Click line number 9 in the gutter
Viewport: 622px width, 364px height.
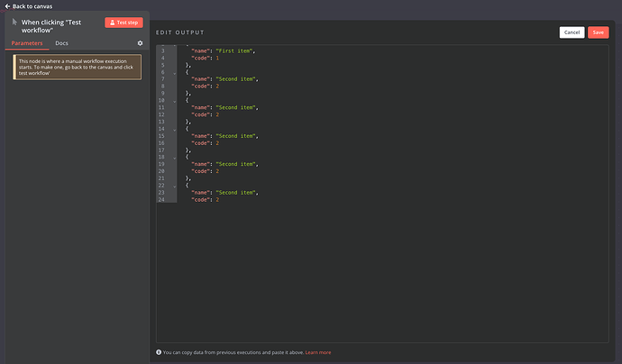pos(162,94)
